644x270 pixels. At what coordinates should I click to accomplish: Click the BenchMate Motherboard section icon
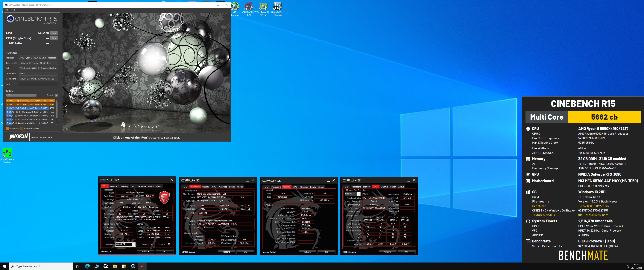[528, 181]
